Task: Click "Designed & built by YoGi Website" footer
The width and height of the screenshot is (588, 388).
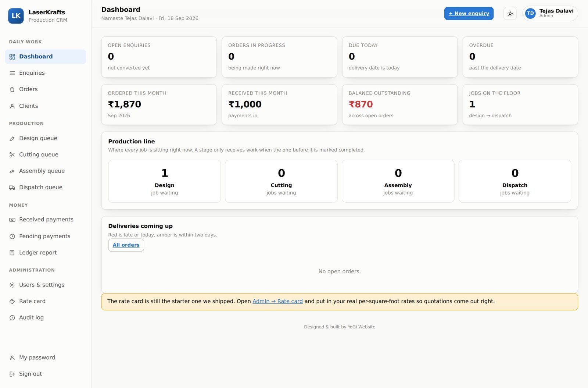Action: point(340,327)
